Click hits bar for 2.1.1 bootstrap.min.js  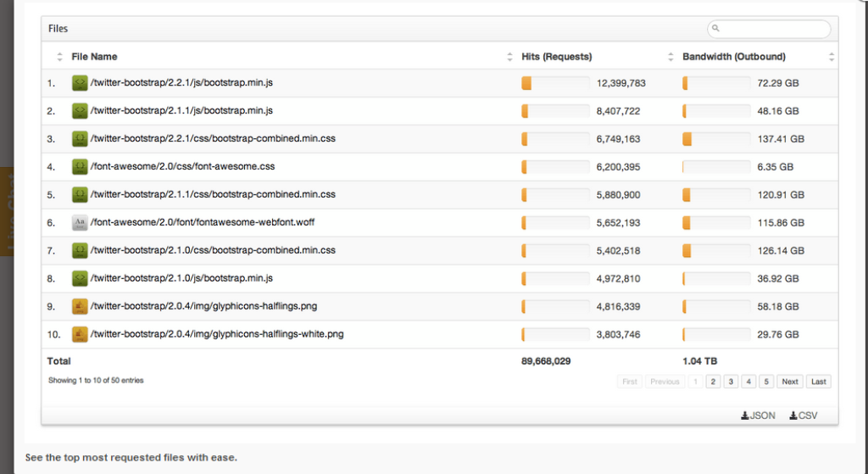(555, 111)
